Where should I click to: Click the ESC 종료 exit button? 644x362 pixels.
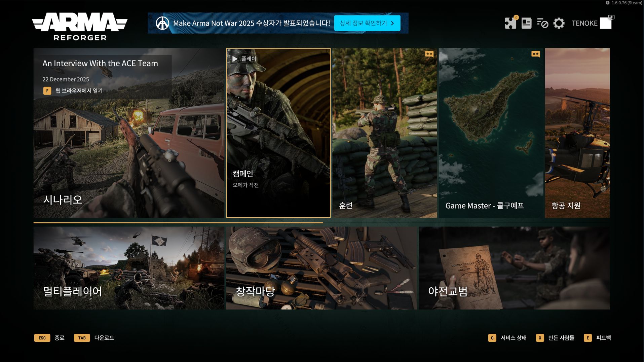click(x=49, y=338)
